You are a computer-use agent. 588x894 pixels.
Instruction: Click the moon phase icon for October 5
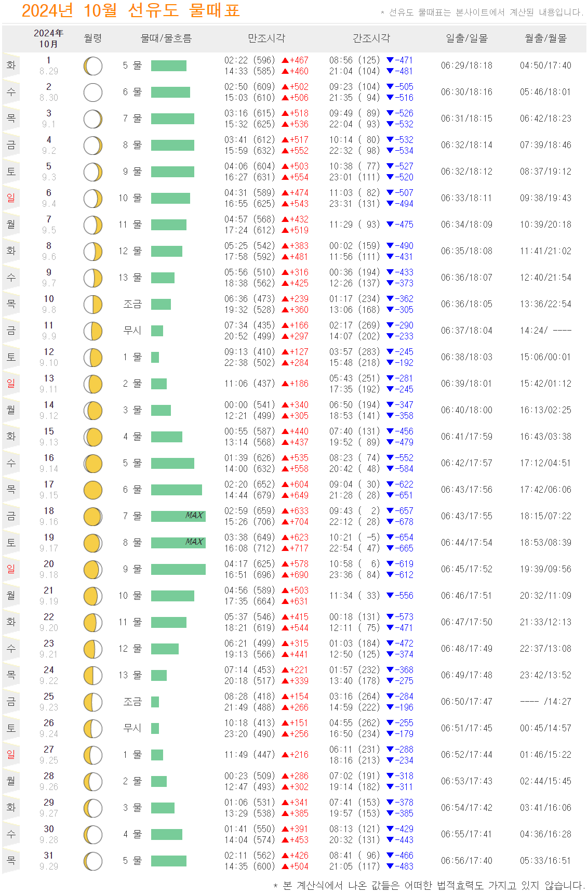tap(93, 172)
